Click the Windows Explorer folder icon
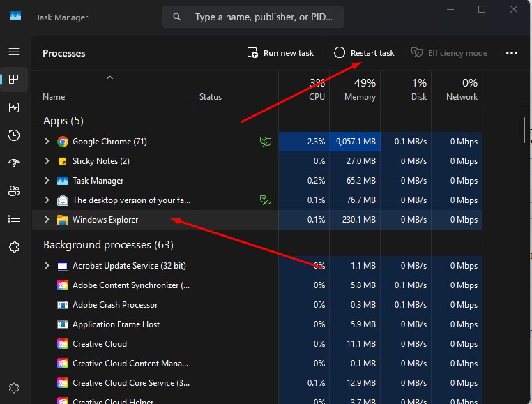This screenshot has height=404, width=532. pyautogui.click(x=63, y=220)
